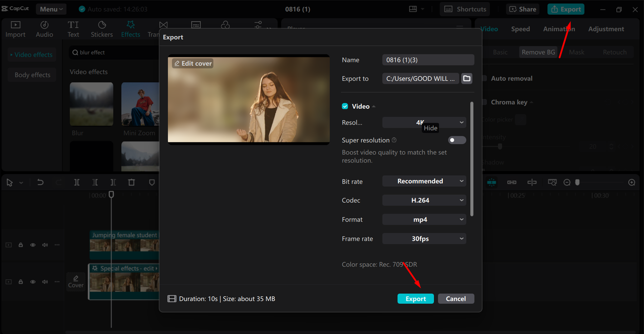Viewport: 644px width, 334px height.
Task: Click the timeline linkage chain icon
Action: 512,183
